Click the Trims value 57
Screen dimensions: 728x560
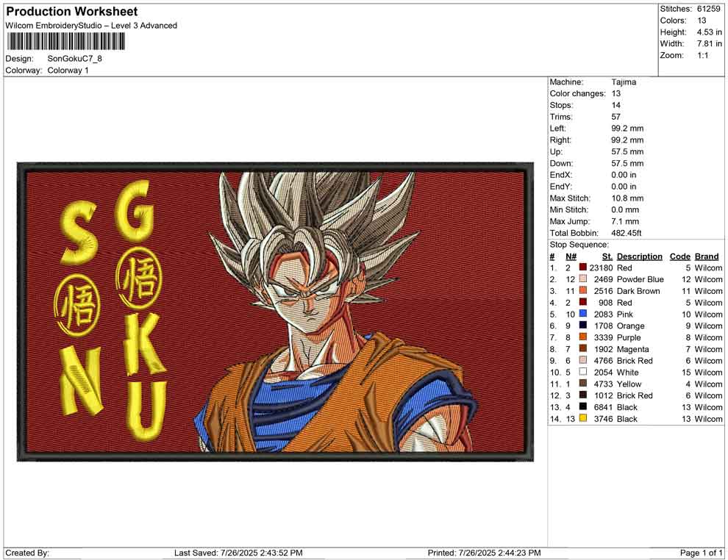tap(615, 117)
